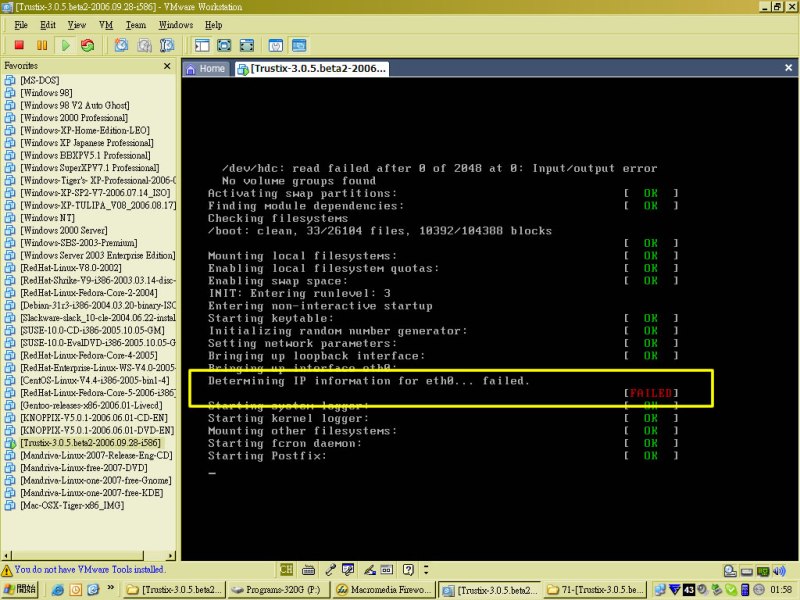Screen dimensions: 800x600
Task: Close the Favorites panel
Action: click(x=167, y=66)
